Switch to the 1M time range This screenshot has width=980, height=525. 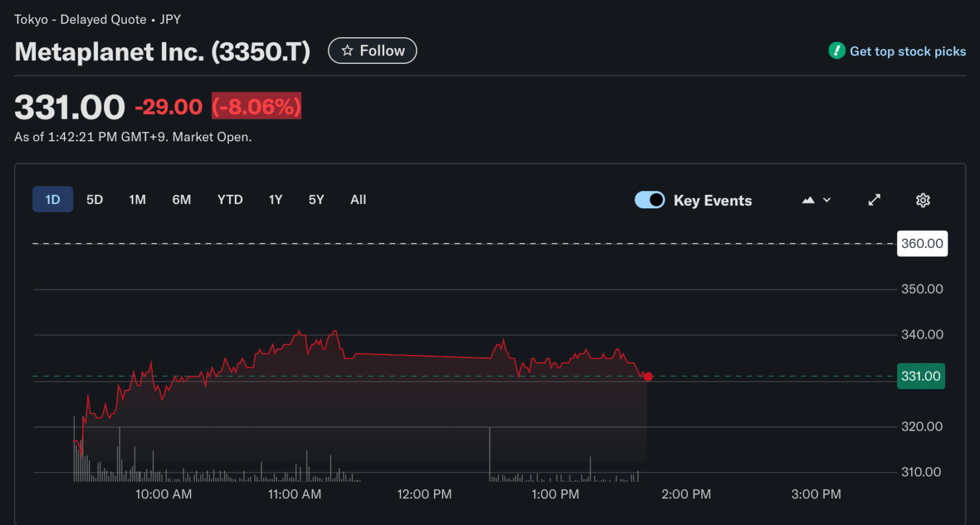coord(138,199)
